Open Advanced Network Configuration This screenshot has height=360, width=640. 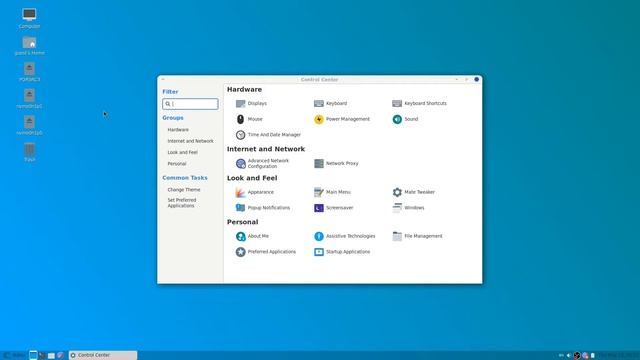pos(262,164)
